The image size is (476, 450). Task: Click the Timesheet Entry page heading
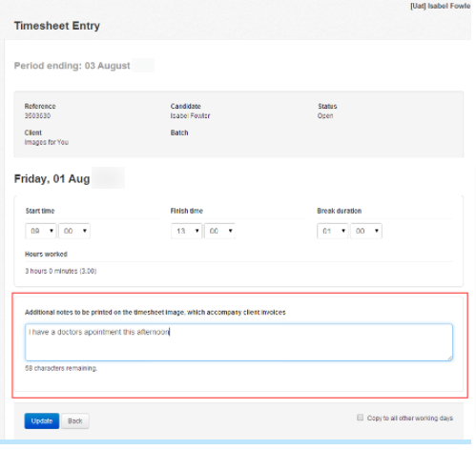point(57,26)
